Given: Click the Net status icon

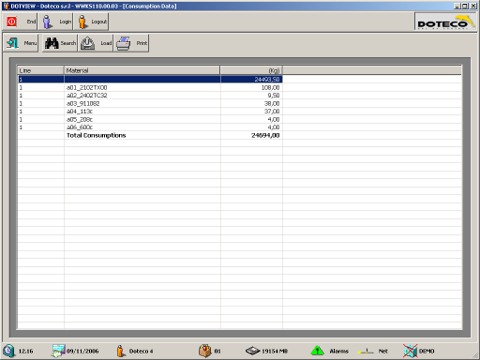Looking at the screenshot, I should [x=366, y=351].
